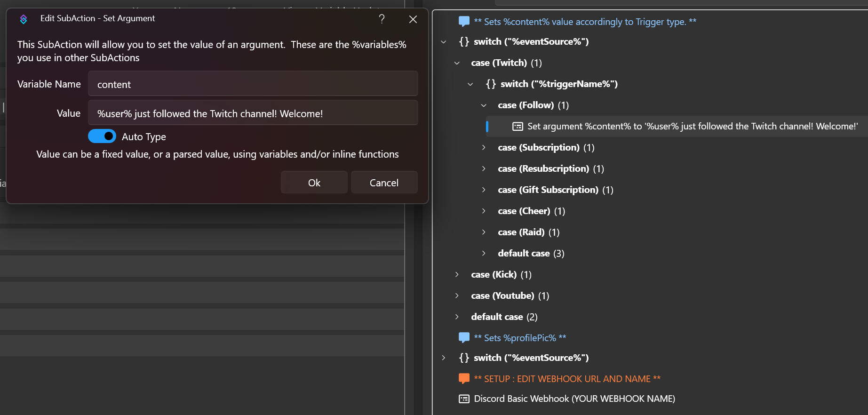Expand the second switch ("%eventSource%") chevron
868x415 pixels.
[x=444, y=358]
